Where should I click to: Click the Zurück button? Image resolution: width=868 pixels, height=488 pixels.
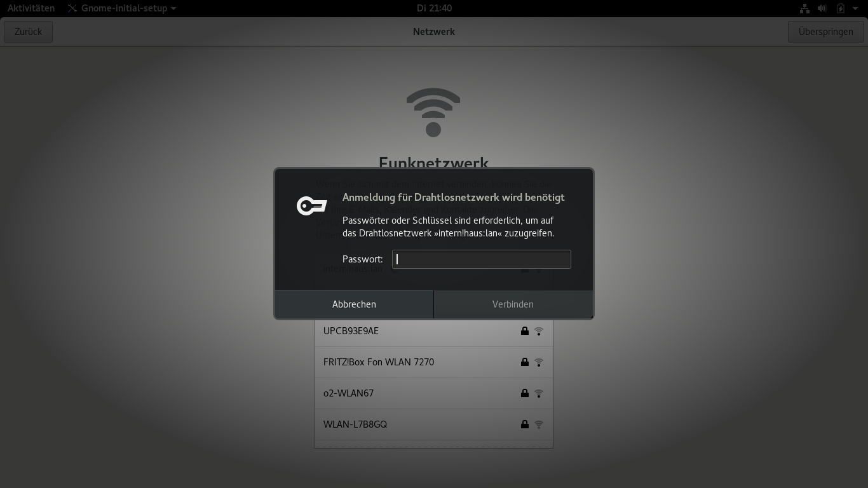(x=28, y=32)
